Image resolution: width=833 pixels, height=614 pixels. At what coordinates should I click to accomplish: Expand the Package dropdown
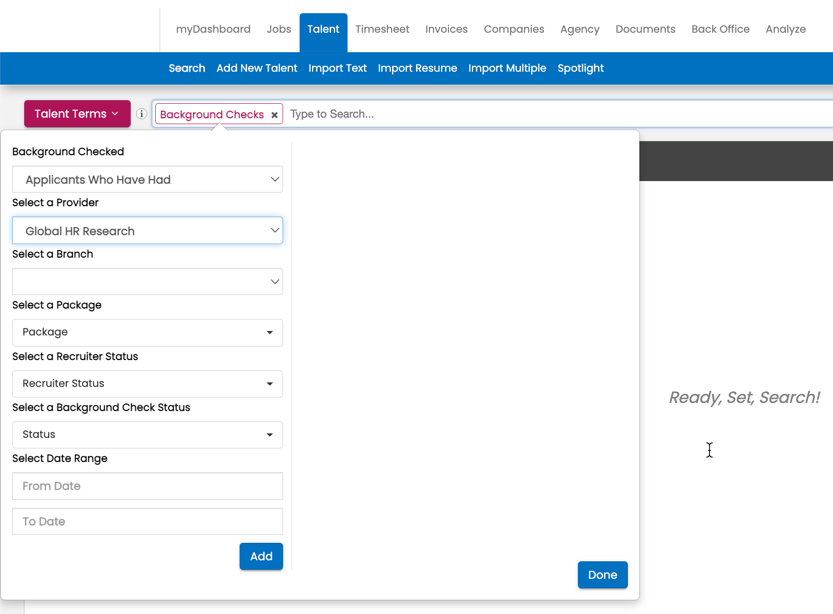click(147, 332)
